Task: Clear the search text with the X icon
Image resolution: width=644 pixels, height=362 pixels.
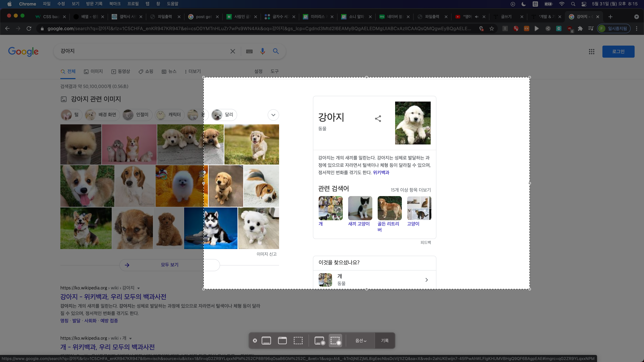Action: [232, 51]
